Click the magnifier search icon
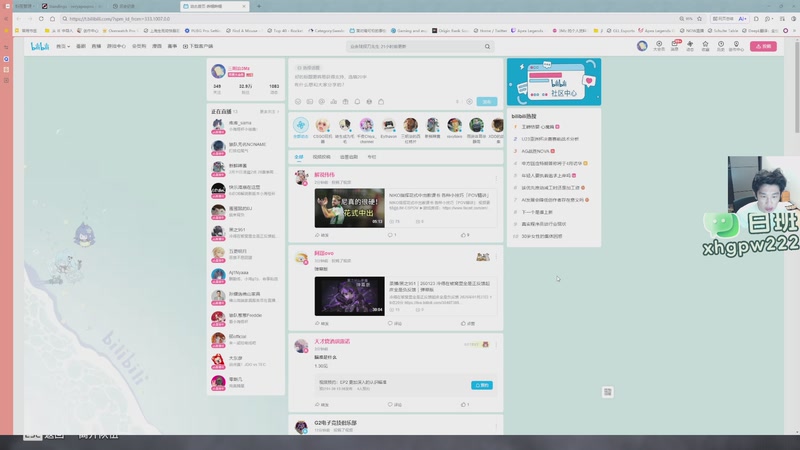 (487, 46)
